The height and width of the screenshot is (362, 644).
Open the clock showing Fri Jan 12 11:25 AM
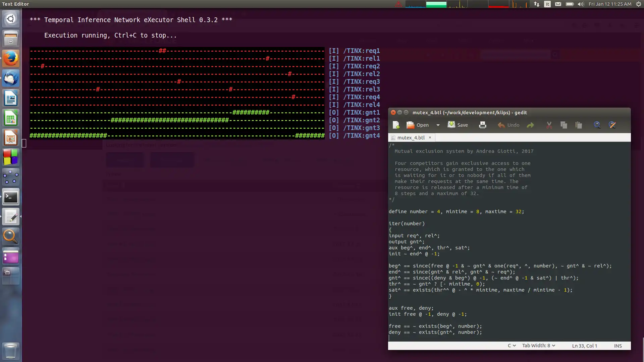pos(610,4)
